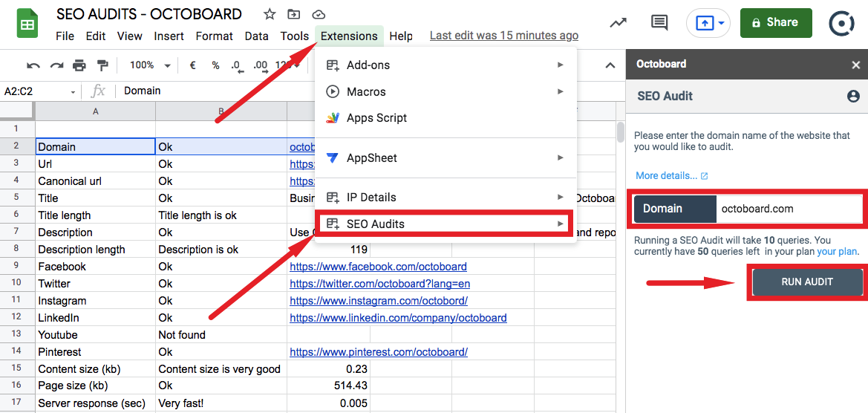Screen dimensions: 868x413
Task: Open the Data menu
Action: click(x=256, y=36)
